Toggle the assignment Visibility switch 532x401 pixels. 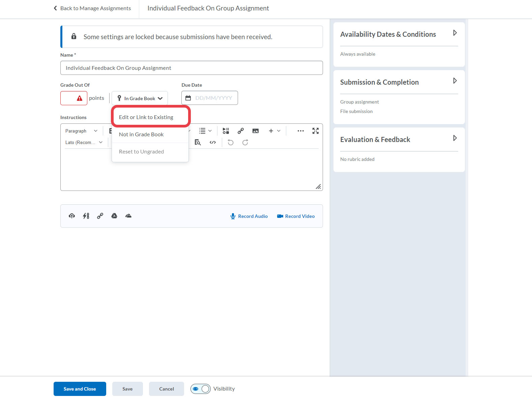point(201,389)
